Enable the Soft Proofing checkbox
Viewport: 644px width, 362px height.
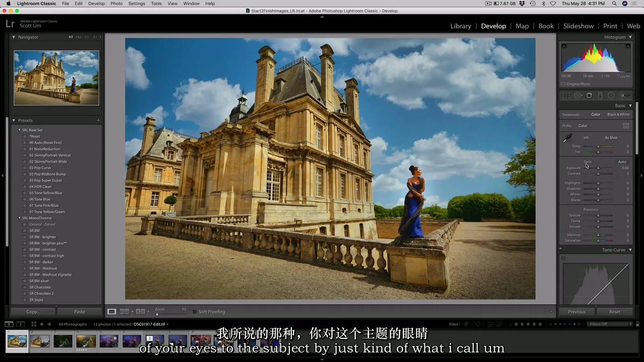[x=194, y=312]
